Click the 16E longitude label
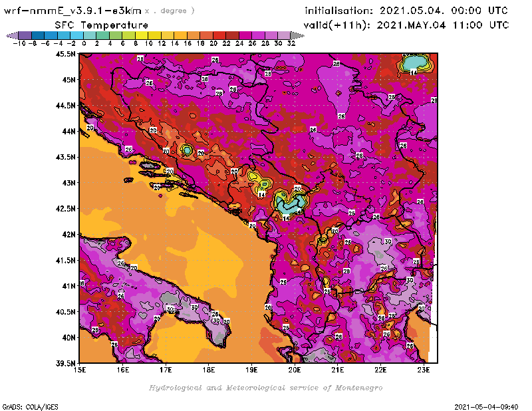 pyautogui.click(x=123, y=370)
